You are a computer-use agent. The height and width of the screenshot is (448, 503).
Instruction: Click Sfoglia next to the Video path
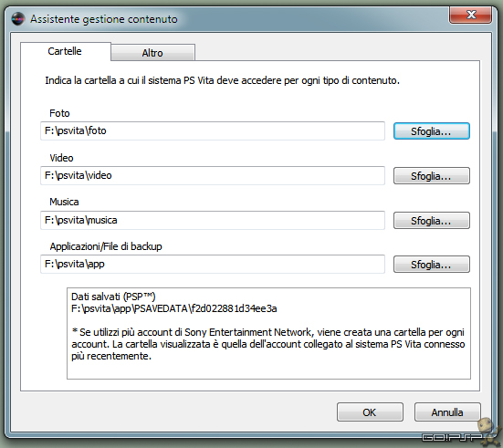(x=432, y=176)
